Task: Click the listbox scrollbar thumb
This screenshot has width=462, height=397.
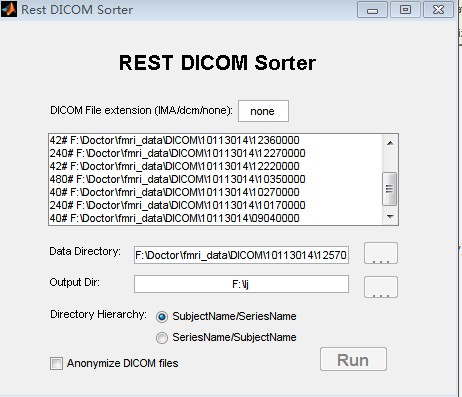Action: coord(389,189)
